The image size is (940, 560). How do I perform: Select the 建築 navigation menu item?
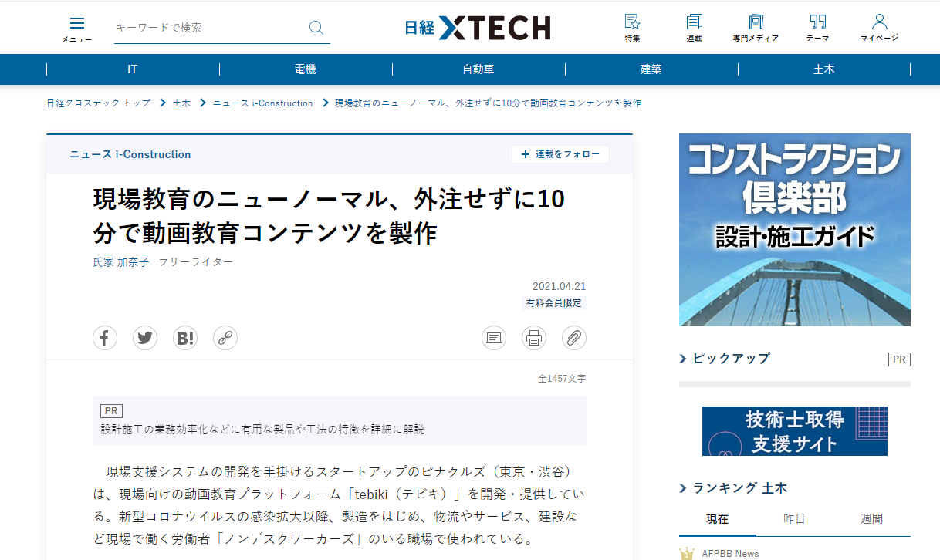pyautogui.click(x=651, y=69)
